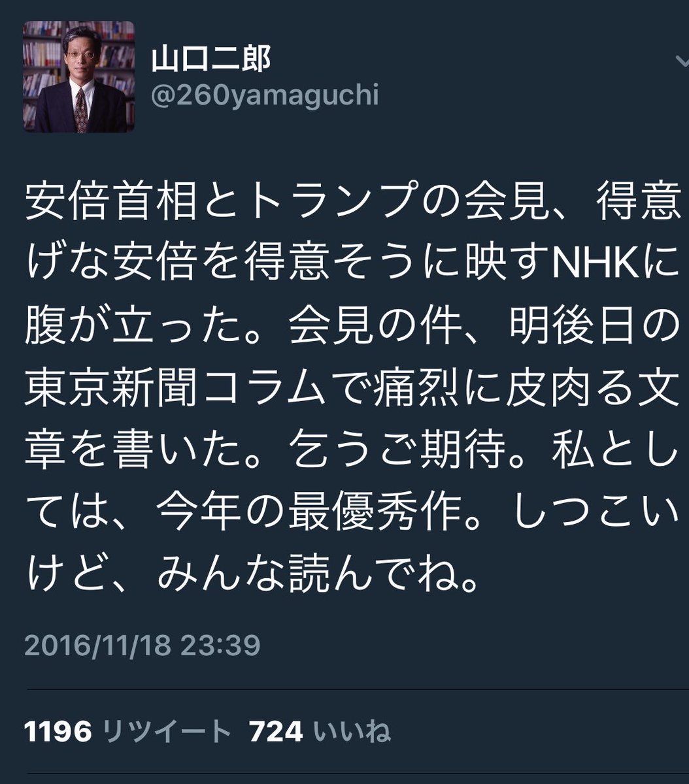689x784 pixels.
Task: View the リツイート list label
Action: (x=168, y=732)
